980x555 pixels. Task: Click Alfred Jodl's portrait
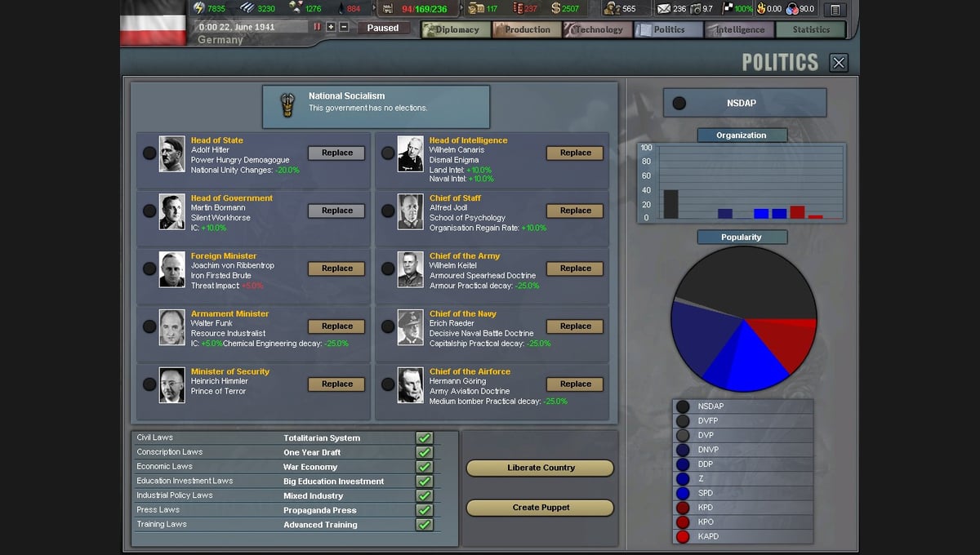pos(411,211)
